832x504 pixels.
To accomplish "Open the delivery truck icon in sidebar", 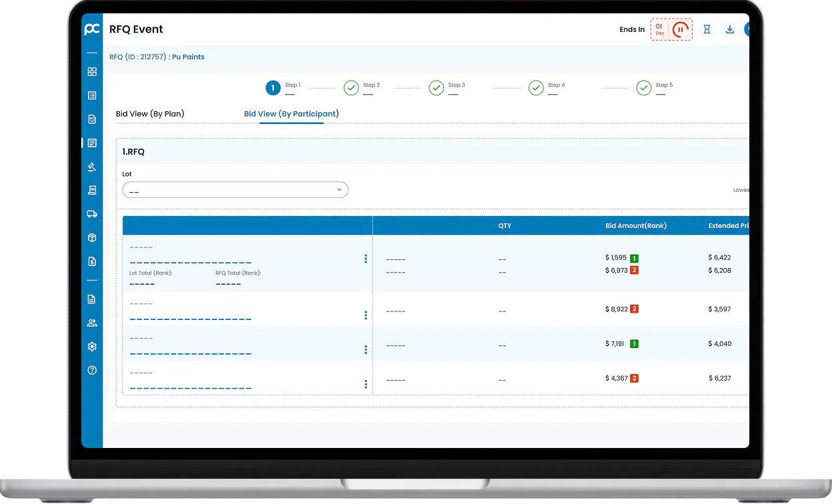I will coord(92,214).
